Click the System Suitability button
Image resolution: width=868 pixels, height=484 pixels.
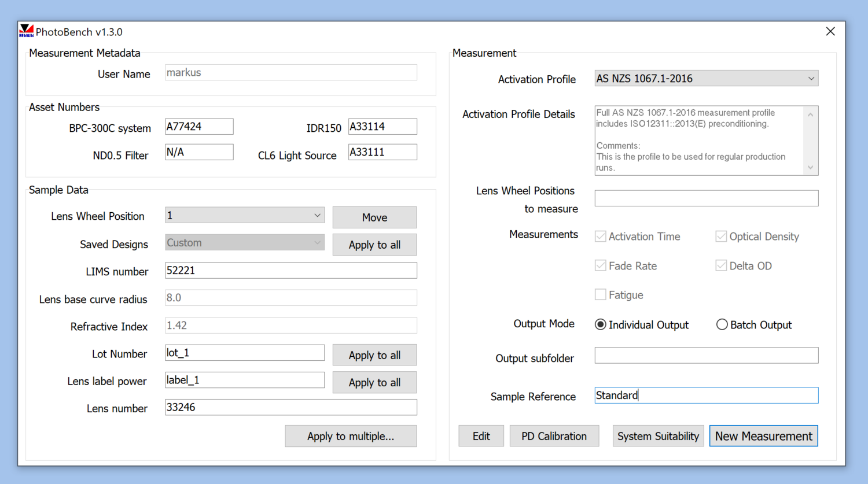pos(658,437)
